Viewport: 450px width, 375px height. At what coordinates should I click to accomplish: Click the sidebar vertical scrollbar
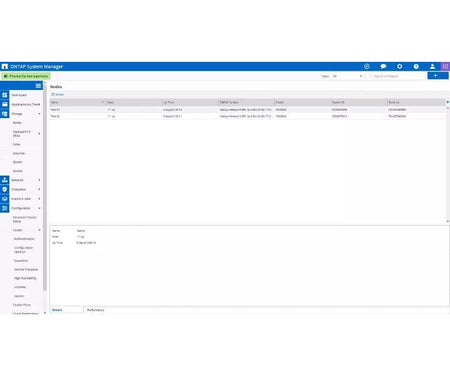tap(45, 187)
